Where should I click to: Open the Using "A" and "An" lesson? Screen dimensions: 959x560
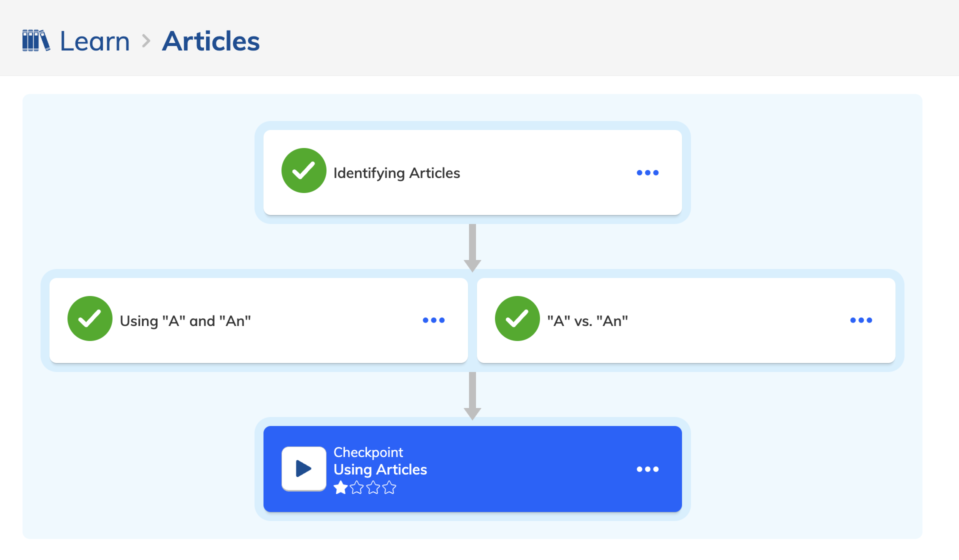(x=258, y=320)
